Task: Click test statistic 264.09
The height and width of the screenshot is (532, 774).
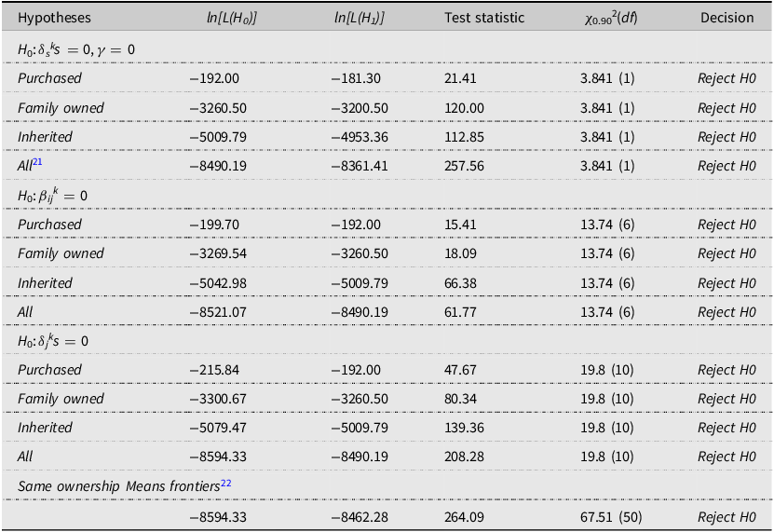Action: pos(464,517)
